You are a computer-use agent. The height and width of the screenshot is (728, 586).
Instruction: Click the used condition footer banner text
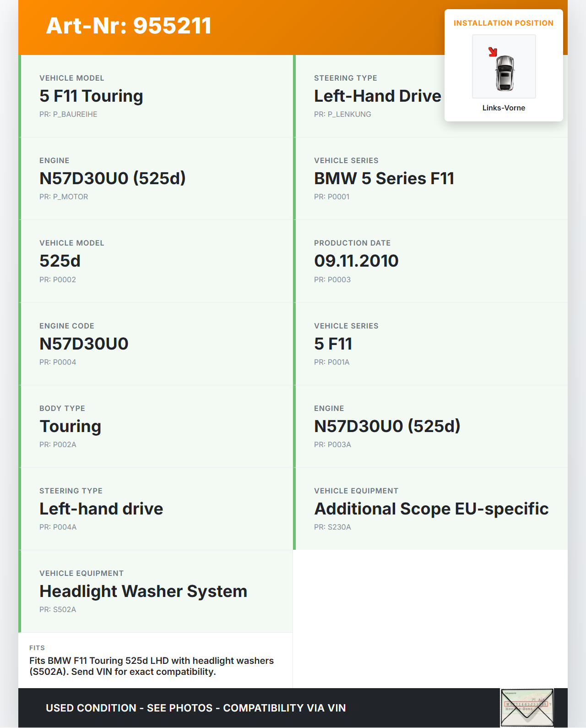195,708
